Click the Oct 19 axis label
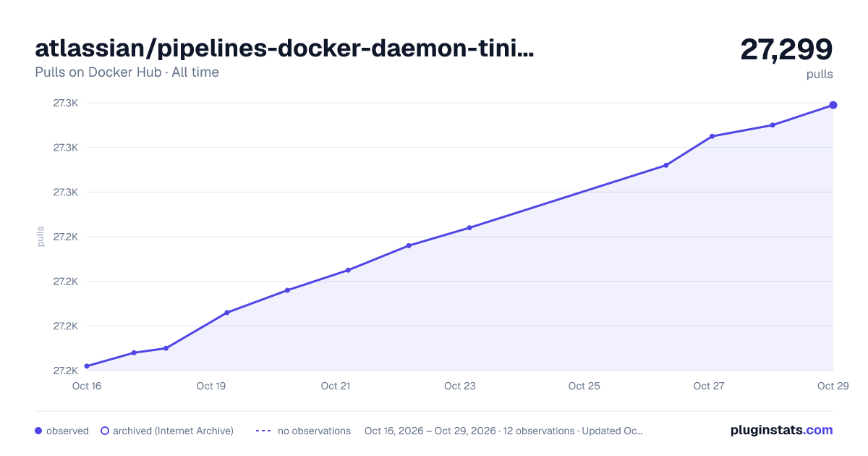 211,386
